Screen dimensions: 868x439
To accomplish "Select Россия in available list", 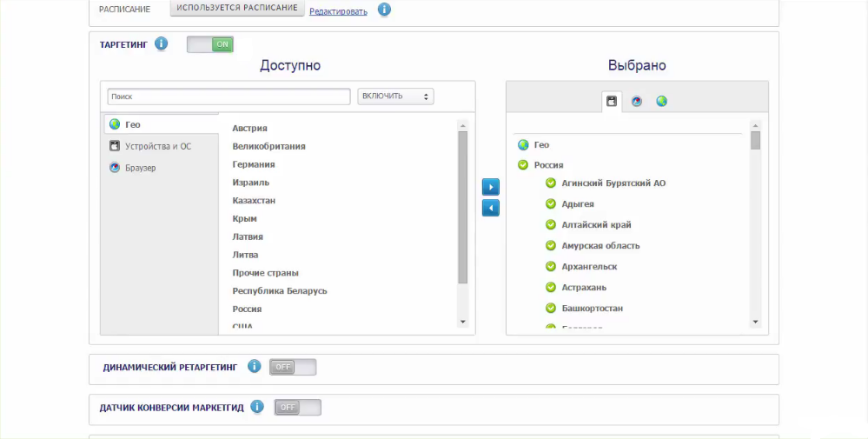I will pos(247,309).
